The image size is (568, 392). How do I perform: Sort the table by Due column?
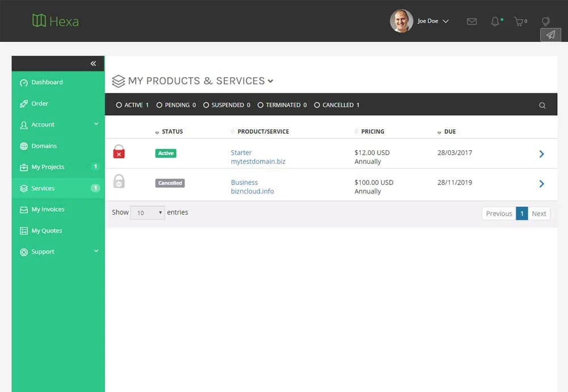pos(446,132)
